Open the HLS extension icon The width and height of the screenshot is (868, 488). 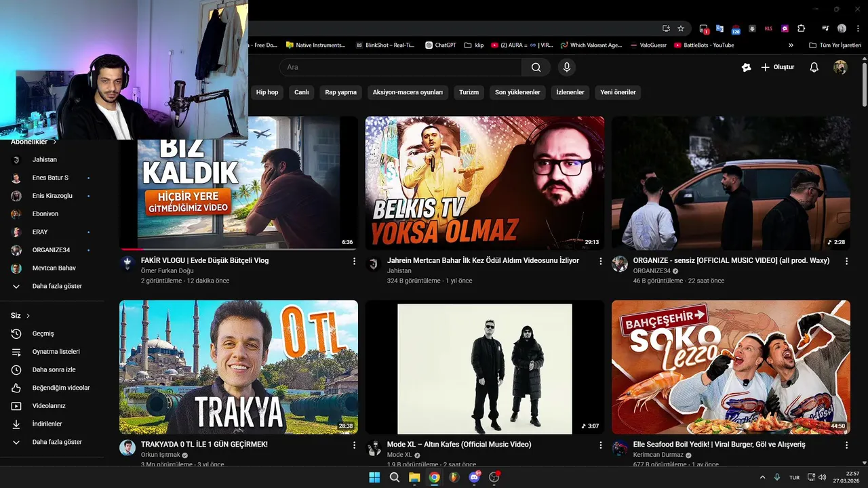point(768,28)
